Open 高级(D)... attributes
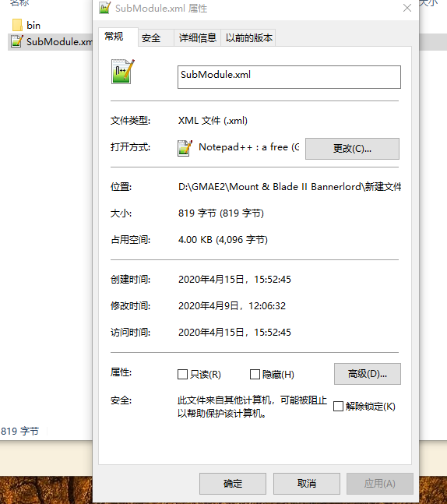The height and width of the screenshot is (504, 447). pyautogui.click(x=368, y=374)
